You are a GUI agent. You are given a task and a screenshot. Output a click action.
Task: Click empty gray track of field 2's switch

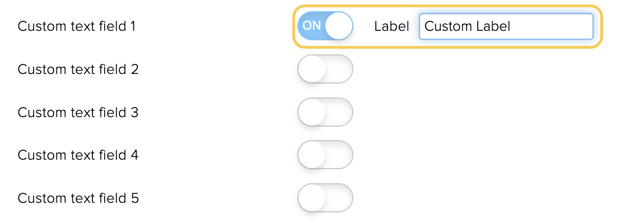[339, 69]
